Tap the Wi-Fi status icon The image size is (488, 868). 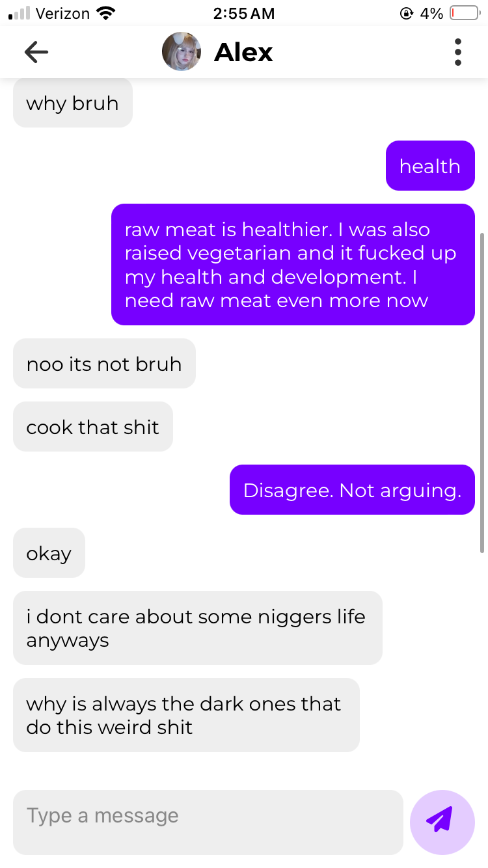pos(105,13)
